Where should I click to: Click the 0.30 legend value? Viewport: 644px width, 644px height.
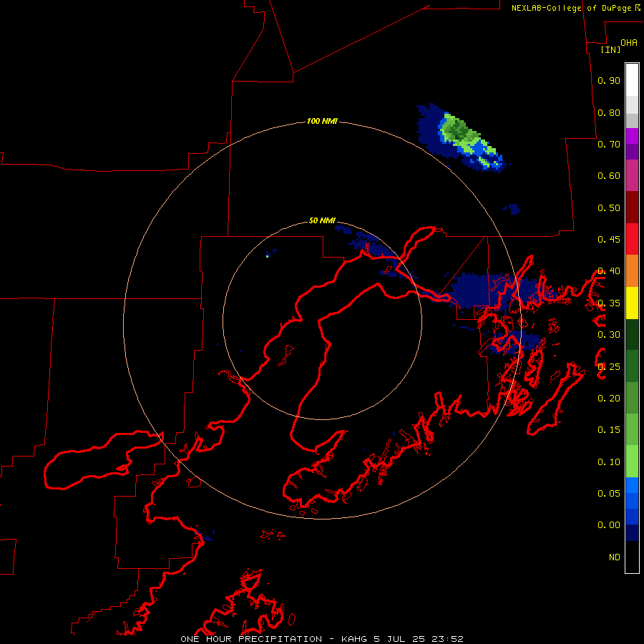point(609,335)
